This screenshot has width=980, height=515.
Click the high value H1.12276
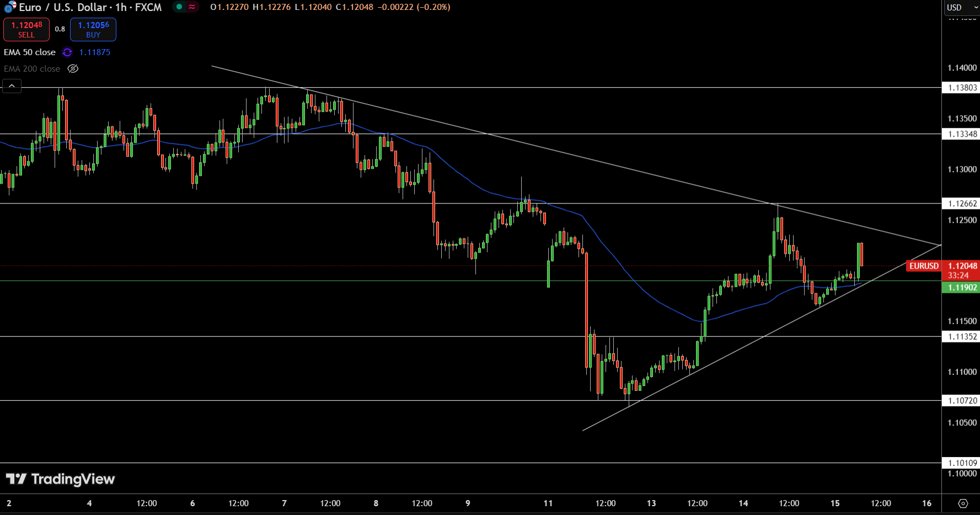point(271,7)
